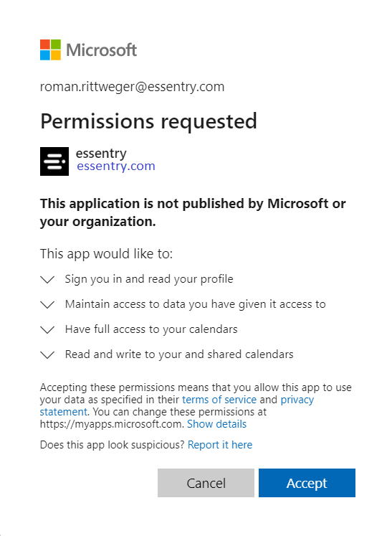The height and width of the screenshot is (536, 392).
Task: Click 'Have full access to your calendars' text
Action: pyautogui.click(x=151, y=329)
